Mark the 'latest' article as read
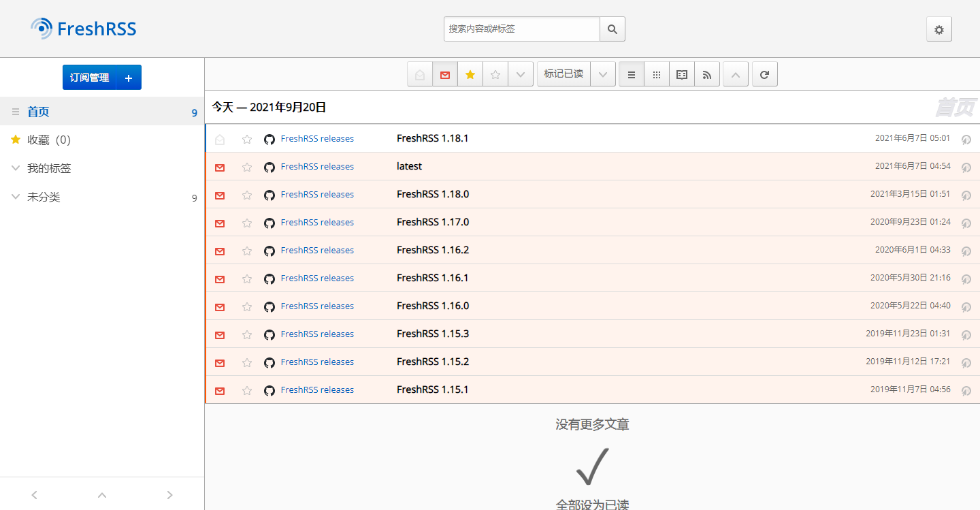 (220, 168)
